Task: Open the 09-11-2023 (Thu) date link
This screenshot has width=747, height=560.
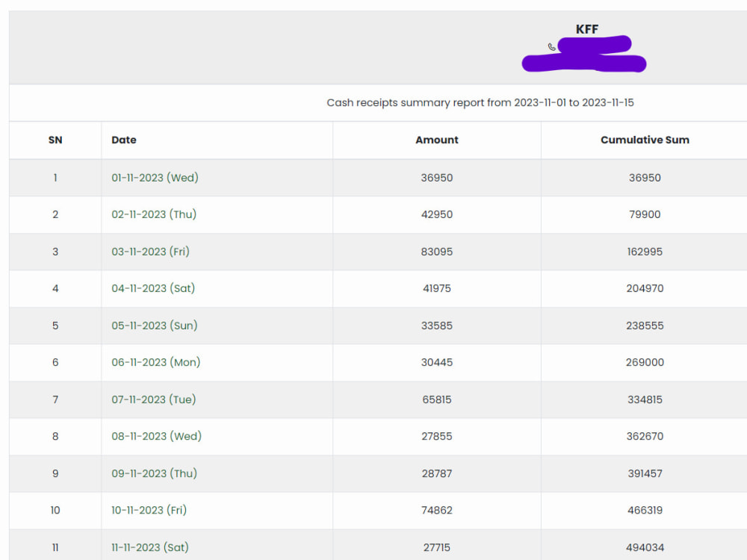Action: point(155,473)
